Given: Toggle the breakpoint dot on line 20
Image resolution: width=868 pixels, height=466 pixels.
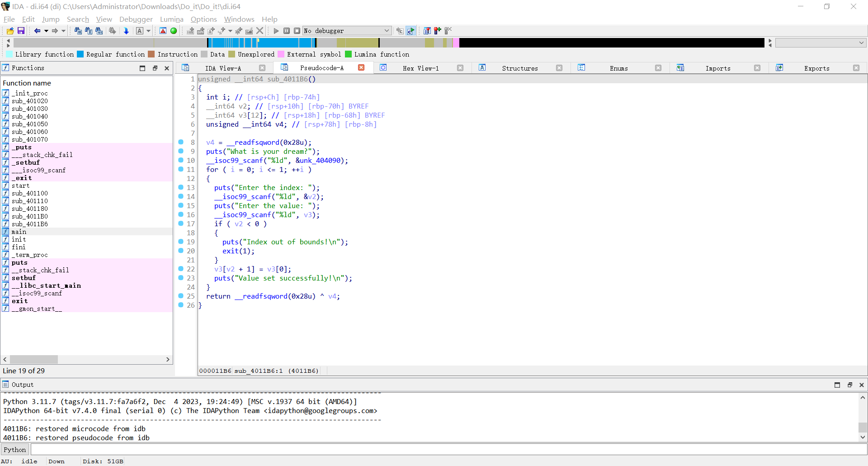Looking at the screenshot, I should click(181, 251).
